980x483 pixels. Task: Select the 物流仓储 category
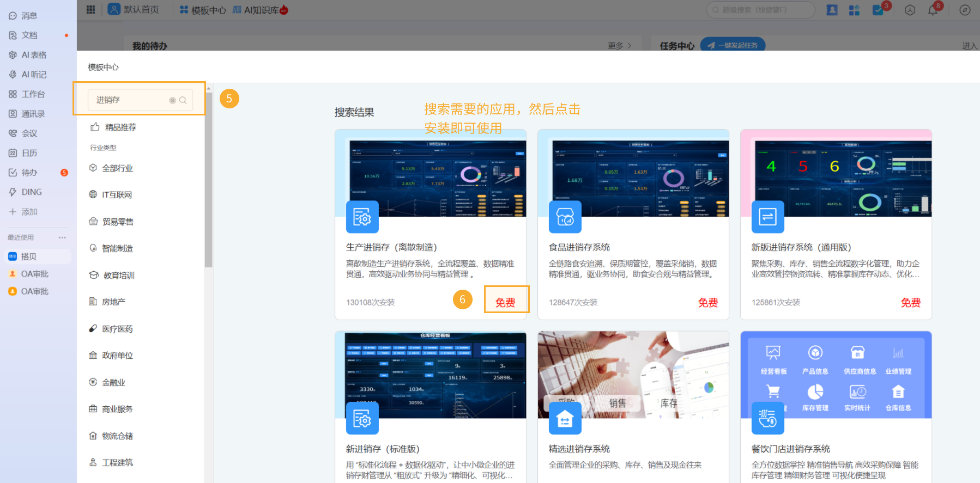click(x=111, y=436)
